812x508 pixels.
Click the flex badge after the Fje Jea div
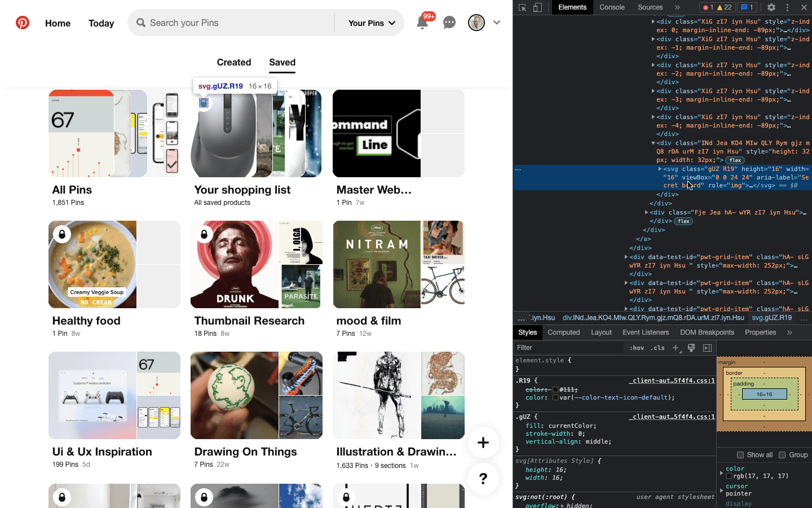pos(683,221)
